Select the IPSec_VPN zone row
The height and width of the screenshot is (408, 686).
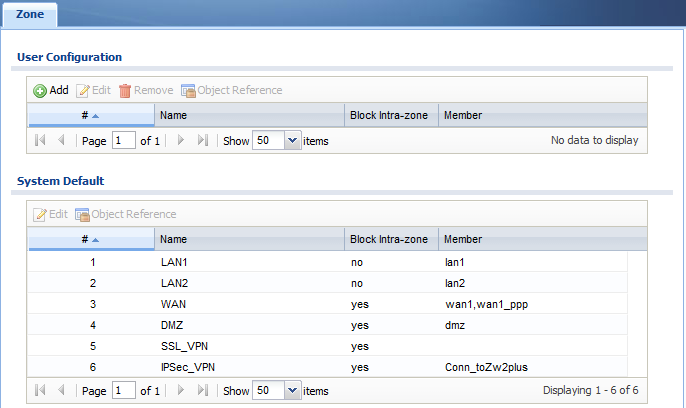(x=327, y=367)
